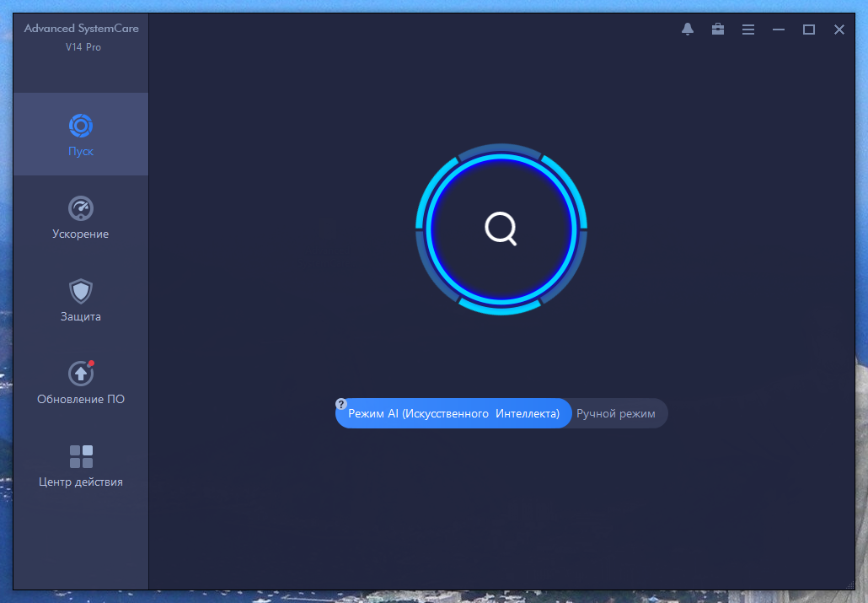Viewport: 868px width, 603px height.
Task: Click the red badge on update icon
Action: pos(91,363)
